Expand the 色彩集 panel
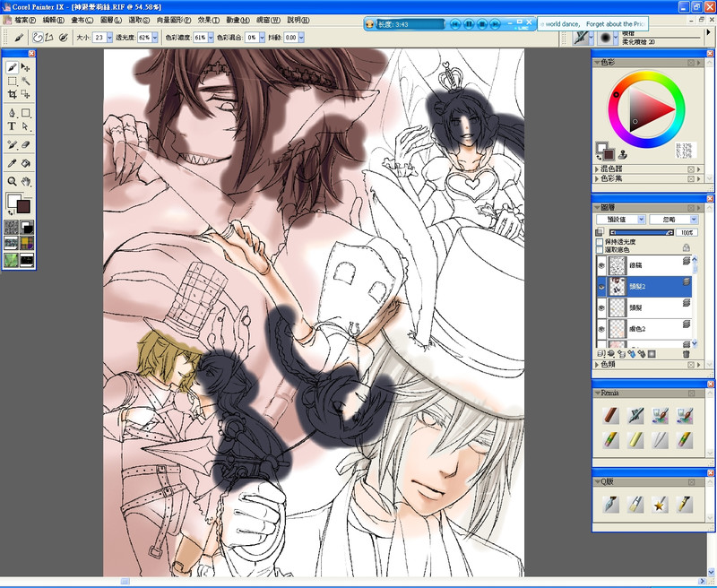 597,178
